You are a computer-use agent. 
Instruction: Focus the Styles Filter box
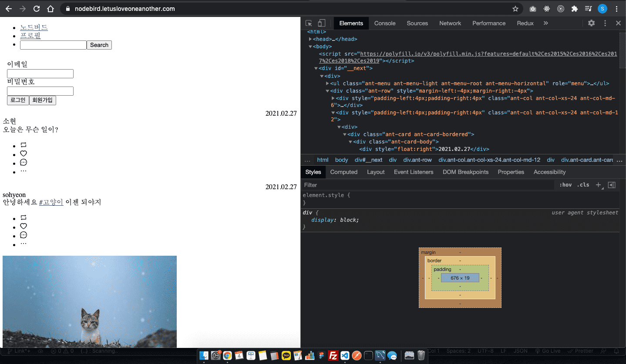coord(429,185)
